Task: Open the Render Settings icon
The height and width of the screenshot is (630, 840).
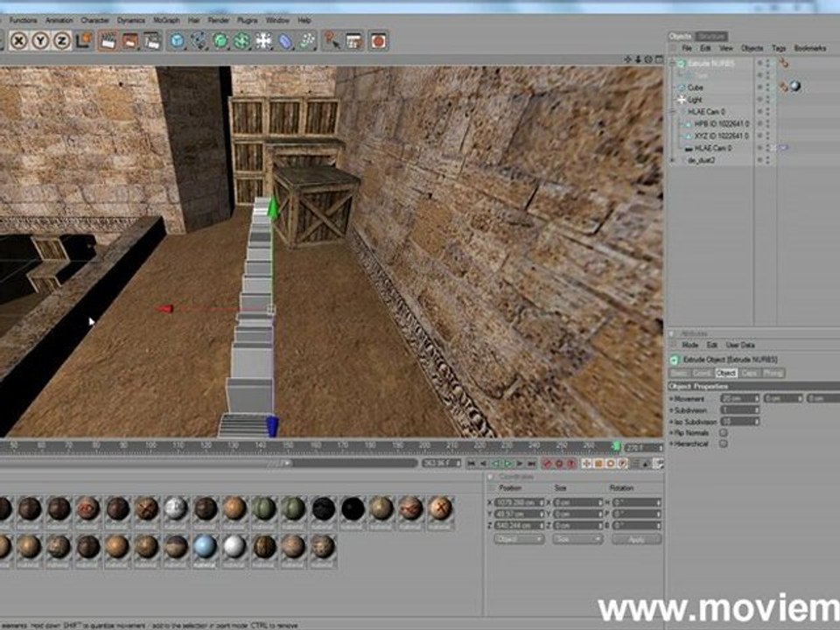Action: coord(152,41)
